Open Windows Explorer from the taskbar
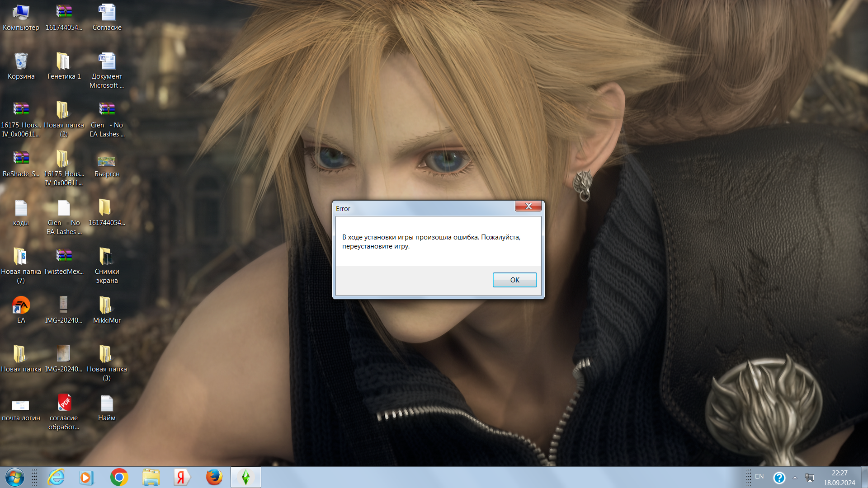 (x=151, y=478)
